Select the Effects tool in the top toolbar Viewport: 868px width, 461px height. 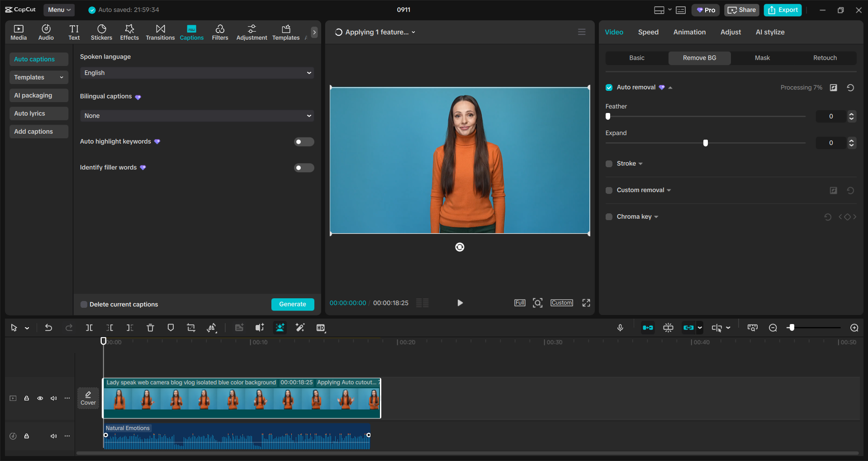point(129,32)
